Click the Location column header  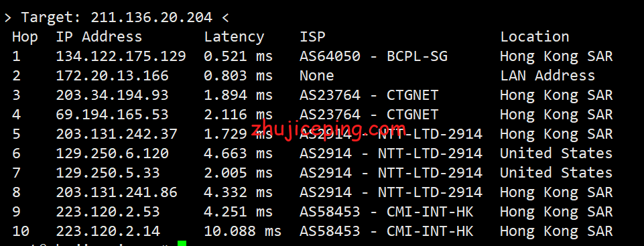click(x=534, y=37)
